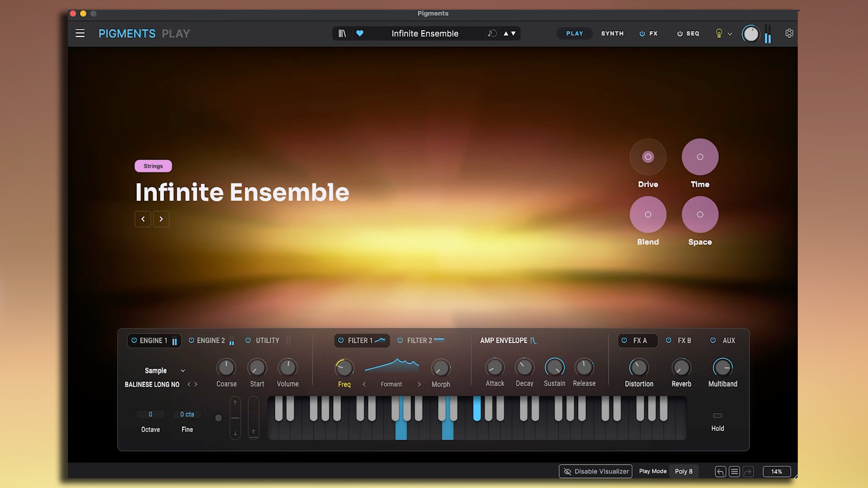Click the lightbulb tips icon
The height and width of the screenshot is (488, 868).
click(719, 34)
